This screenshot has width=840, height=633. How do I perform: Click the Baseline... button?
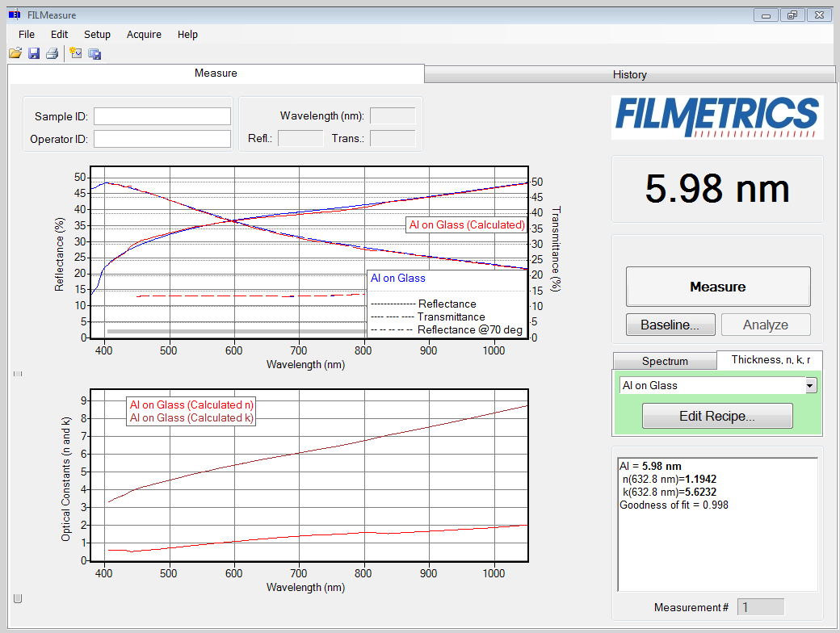[670, 325]
